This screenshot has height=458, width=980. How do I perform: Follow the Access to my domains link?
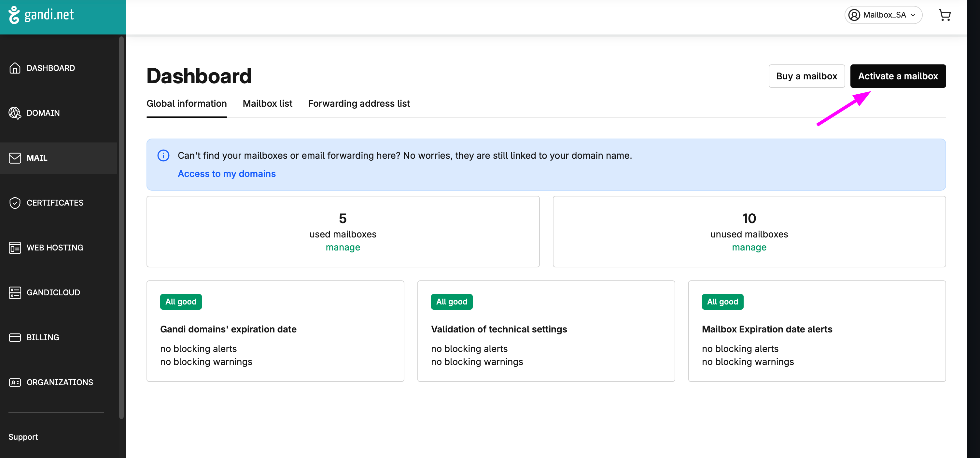pos(227,174)
